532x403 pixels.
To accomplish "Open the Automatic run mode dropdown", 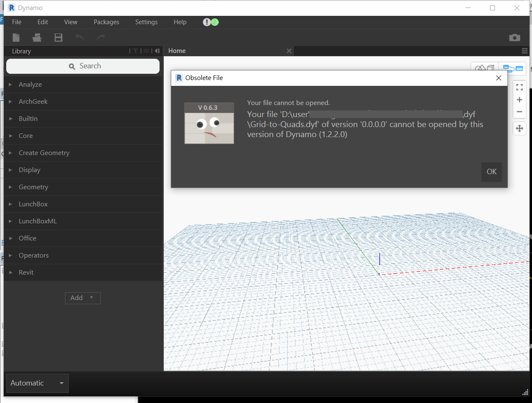I will pos(37,383).
